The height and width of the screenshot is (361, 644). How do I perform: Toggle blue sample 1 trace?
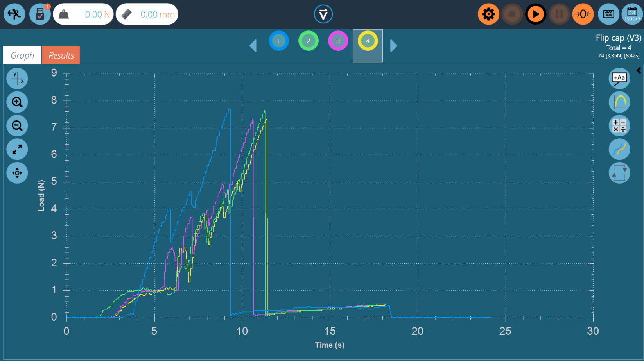[x=279, y=41]
